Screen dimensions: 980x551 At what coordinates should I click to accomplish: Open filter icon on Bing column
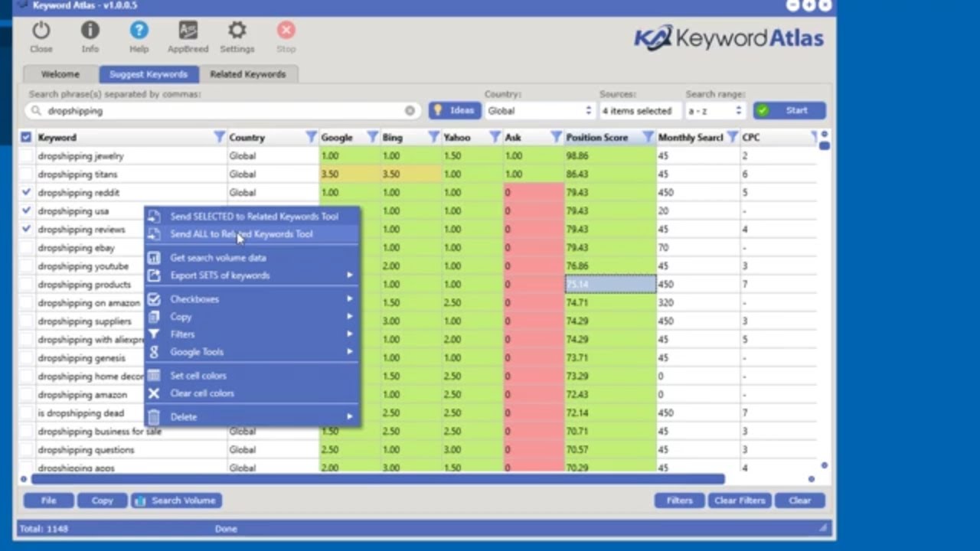(x=434, y=137)
